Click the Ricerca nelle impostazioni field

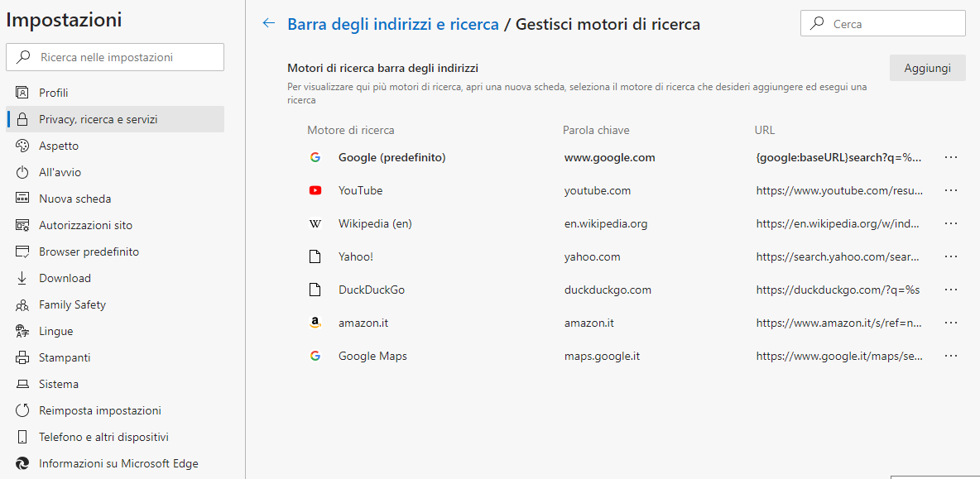(115, 57)
